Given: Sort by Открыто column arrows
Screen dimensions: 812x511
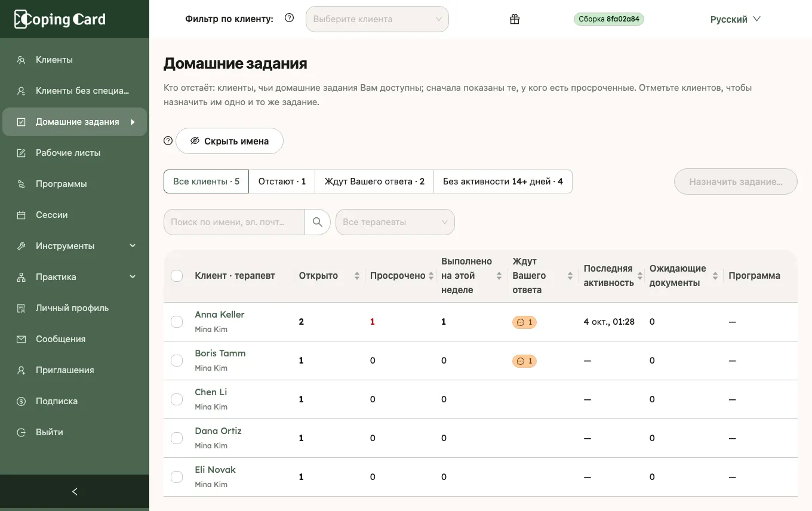Looking at the screenshot, I should (x=357, y=276).
